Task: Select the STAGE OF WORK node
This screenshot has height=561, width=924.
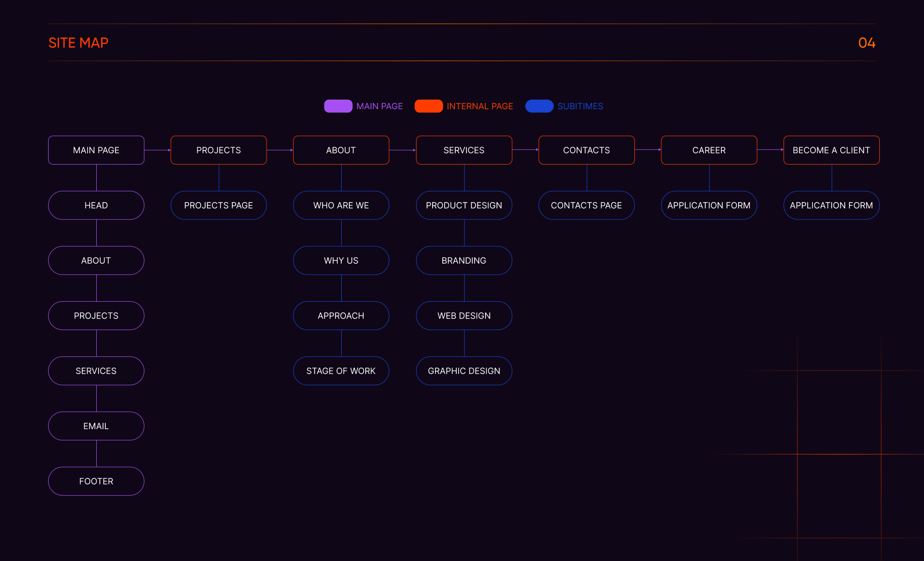Action: tap(341, 371)
